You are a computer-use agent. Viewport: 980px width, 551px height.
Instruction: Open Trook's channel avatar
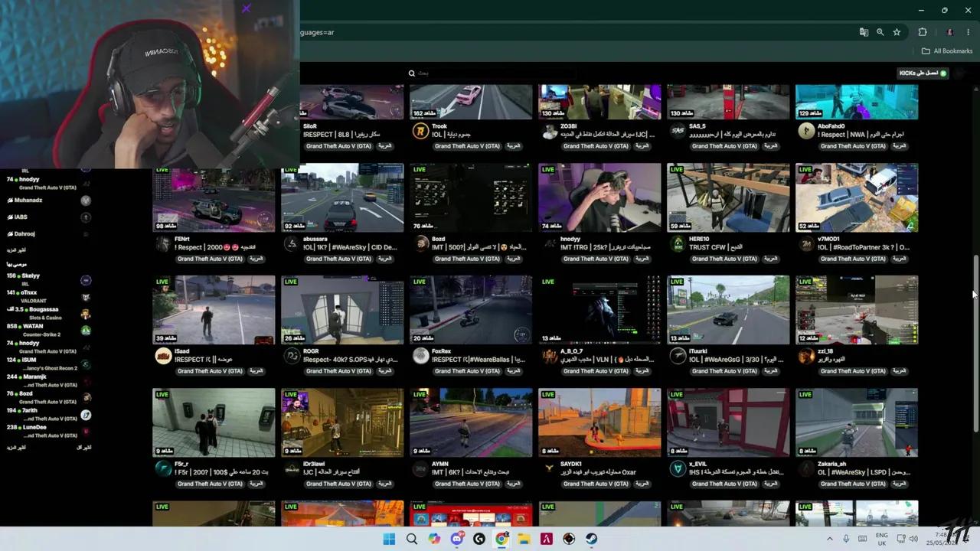(x=420, y=132)
